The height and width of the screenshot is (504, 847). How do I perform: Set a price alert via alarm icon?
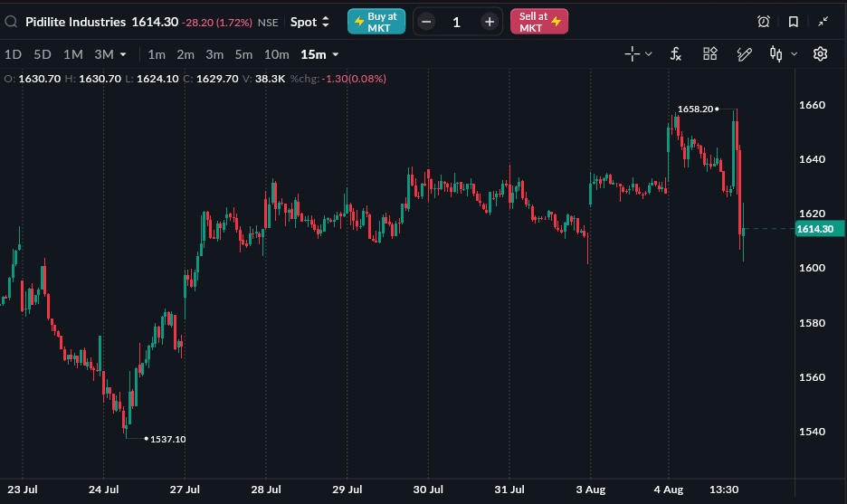pos(763,22)
